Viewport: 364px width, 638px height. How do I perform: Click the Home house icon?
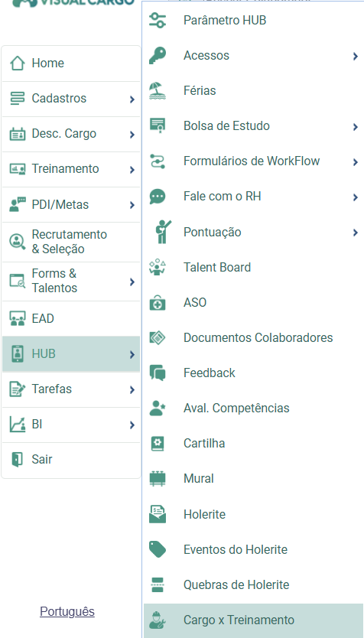[x=17, y=63]
